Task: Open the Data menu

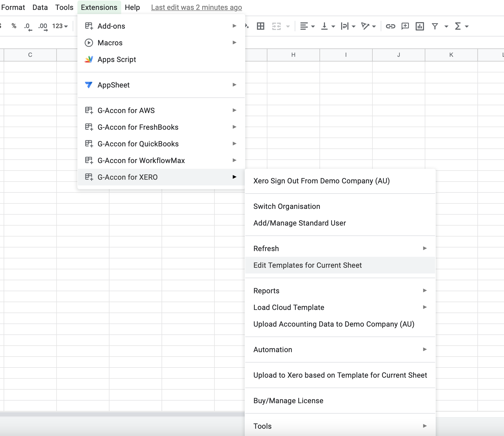Action: point(40,7)
